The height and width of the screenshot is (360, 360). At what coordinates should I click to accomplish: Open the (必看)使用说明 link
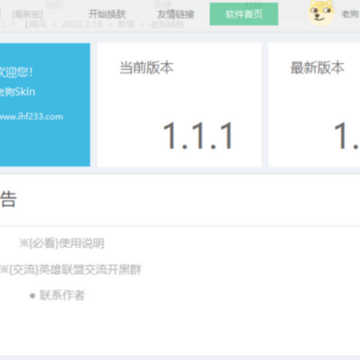(62, 243)
